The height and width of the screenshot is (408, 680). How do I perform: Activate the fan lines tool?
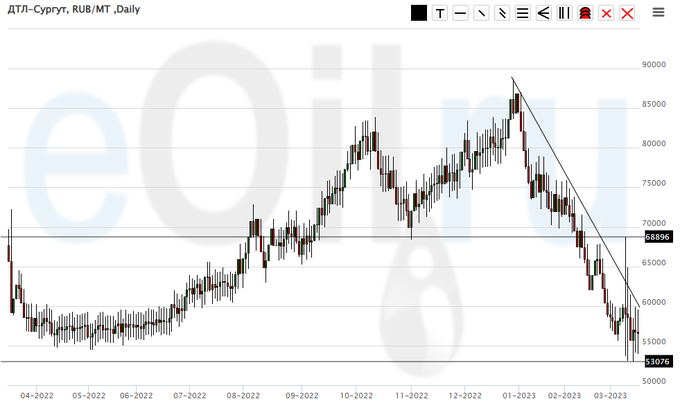[x=543, y=13]
